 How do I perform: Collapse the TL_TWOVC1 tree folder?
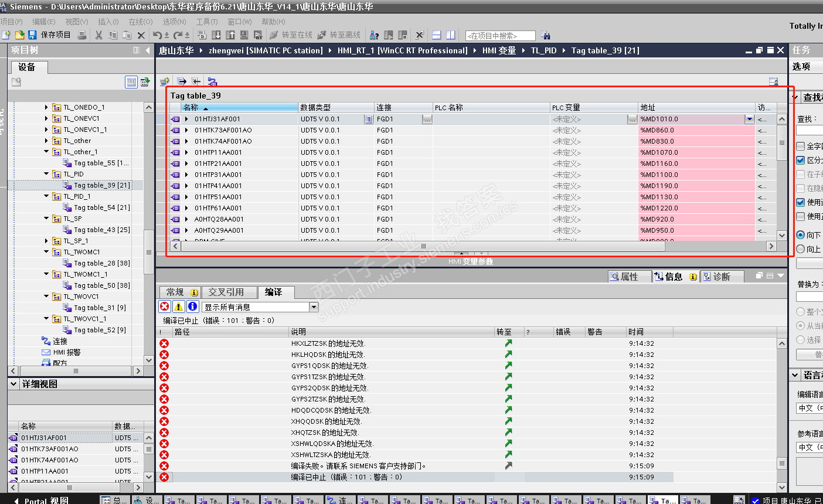coord(46,297)
